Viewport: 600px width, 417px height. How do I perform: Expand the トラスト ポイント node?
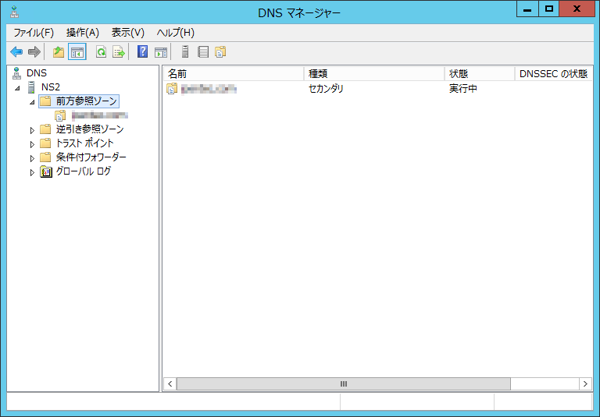(32, 144)
